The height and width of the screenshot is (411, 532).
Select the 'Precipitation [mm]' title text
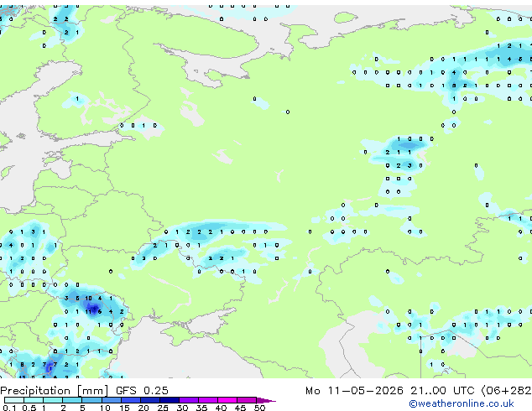(x=55, y=391)
